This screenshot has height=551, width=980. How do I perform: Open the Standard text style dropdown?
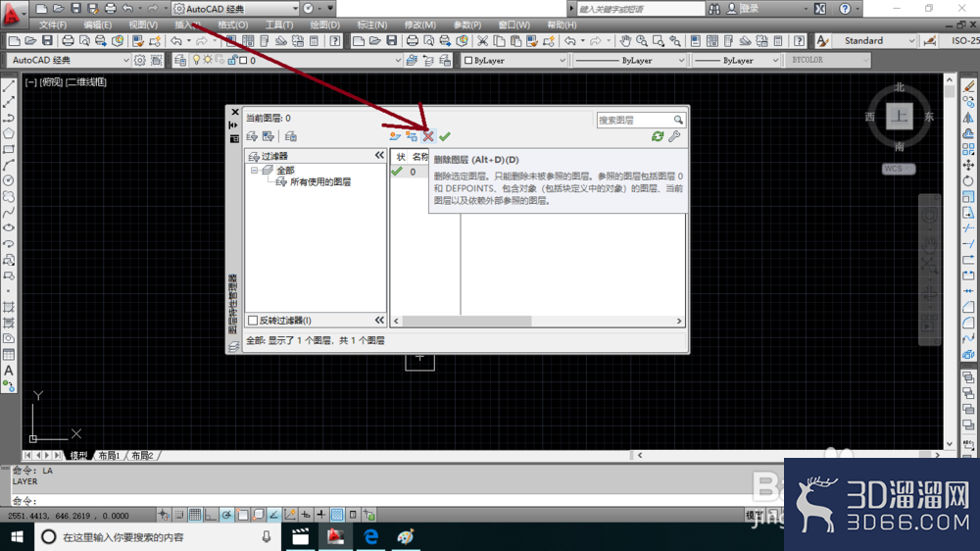click(874, 40)
